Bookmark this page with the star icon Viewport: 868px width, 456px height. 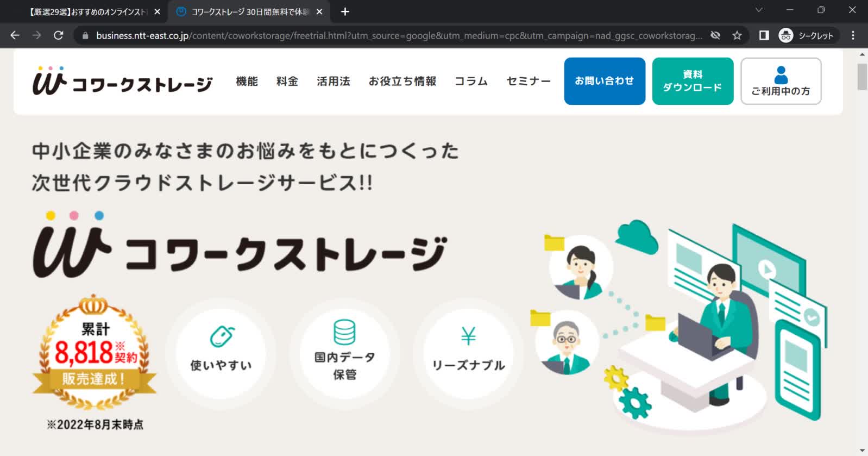[737, 35]
